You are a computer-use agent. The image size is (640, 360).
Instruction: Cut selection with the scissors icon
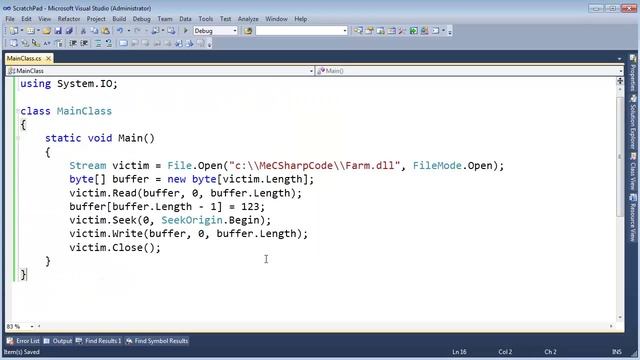[x=83, y=31]
